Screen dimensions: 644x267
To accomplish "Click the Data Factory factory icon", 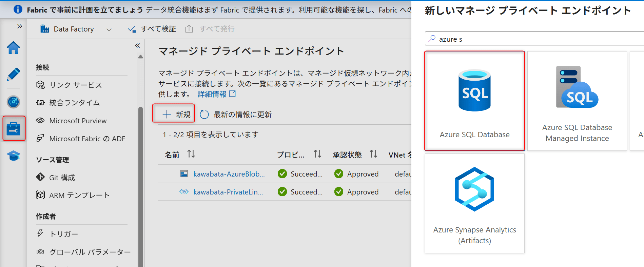I will pyautogui.click(x=44, y=29).
